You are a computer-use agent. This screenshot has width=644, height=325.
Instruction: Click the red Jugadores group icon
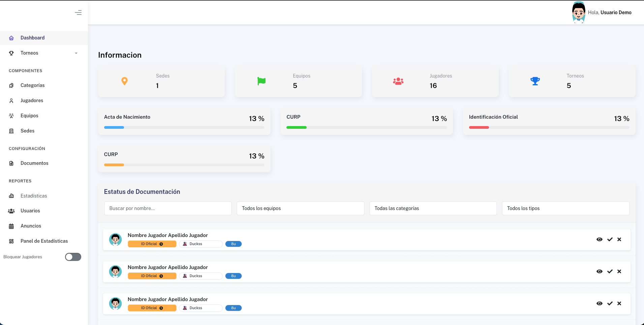point(398,81)
